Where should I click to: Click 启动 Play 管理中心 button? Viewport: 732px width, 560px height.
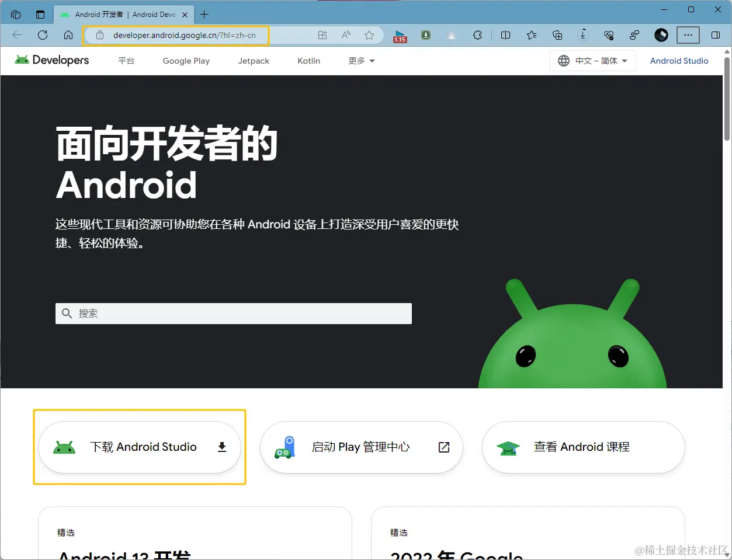[x=362, y=447]
